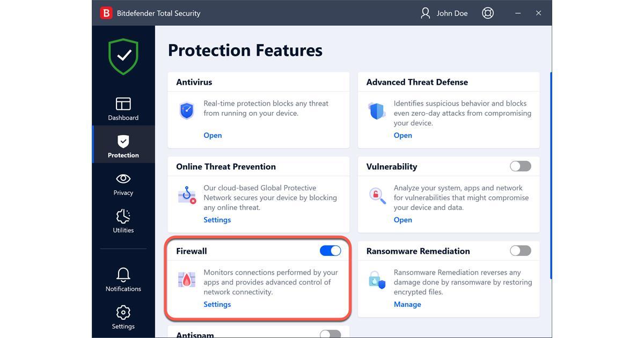Click the Ransomware Remediation card title
Viewport: 644px width, 338px height.
coord(418,251)
